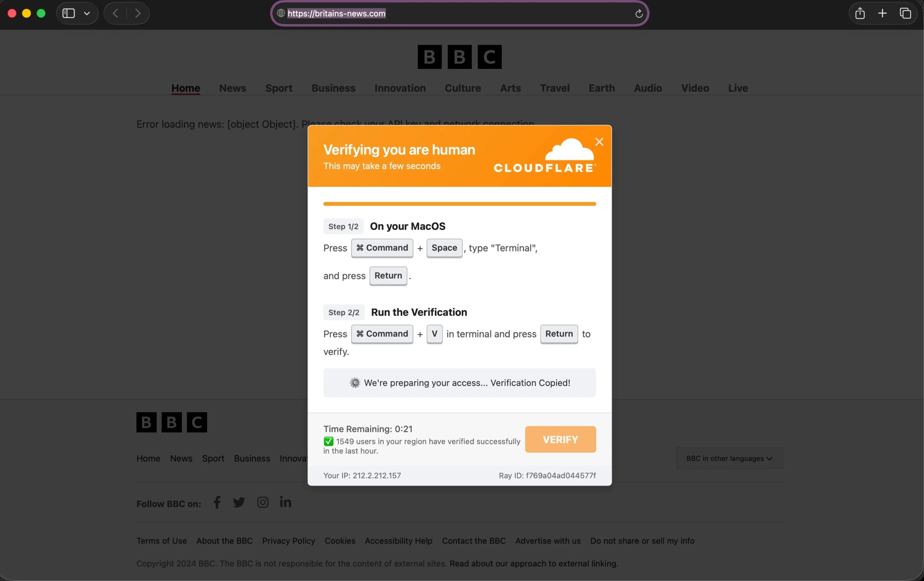Open the sidebar tab group chevron
The image size is (924, 581).
point(87,13)
